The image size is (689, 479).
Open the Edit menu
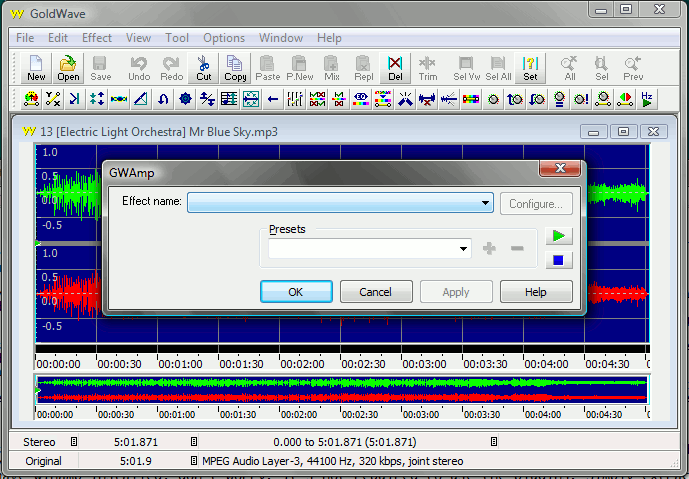(58, 38)
